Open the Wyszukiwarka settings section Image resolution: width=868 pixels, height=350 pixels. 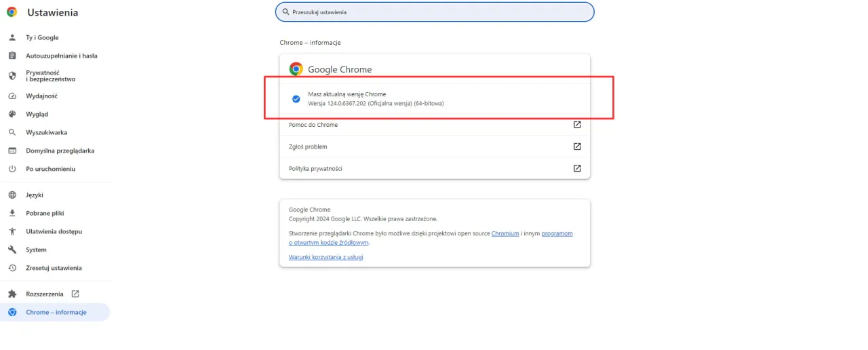(46, 133)
